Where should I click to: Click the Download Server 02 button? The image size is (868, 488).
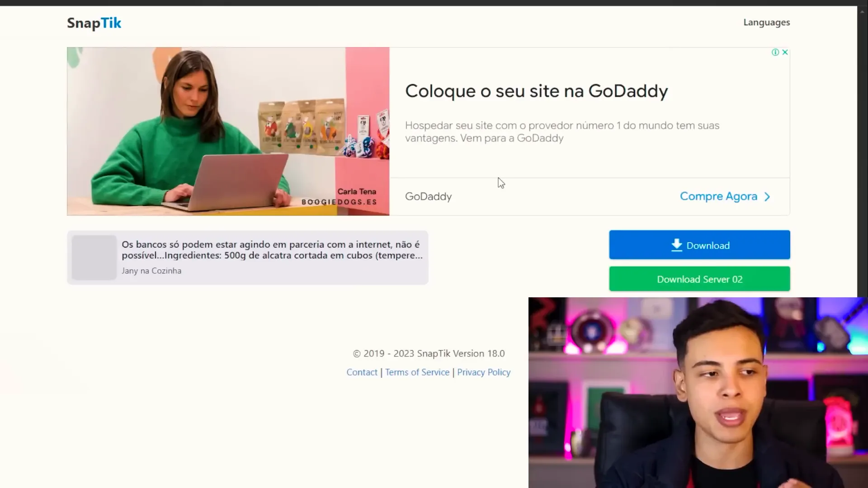699,279
